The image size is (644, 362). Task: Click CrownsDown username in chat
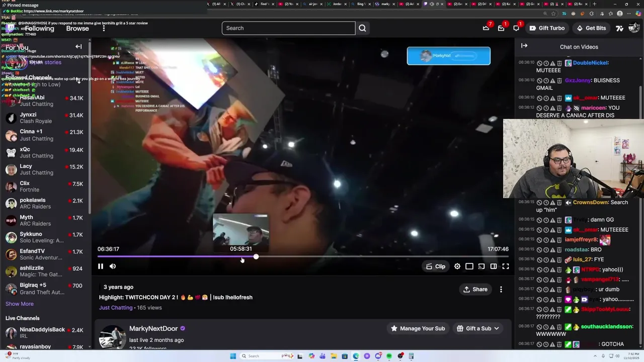590,203
